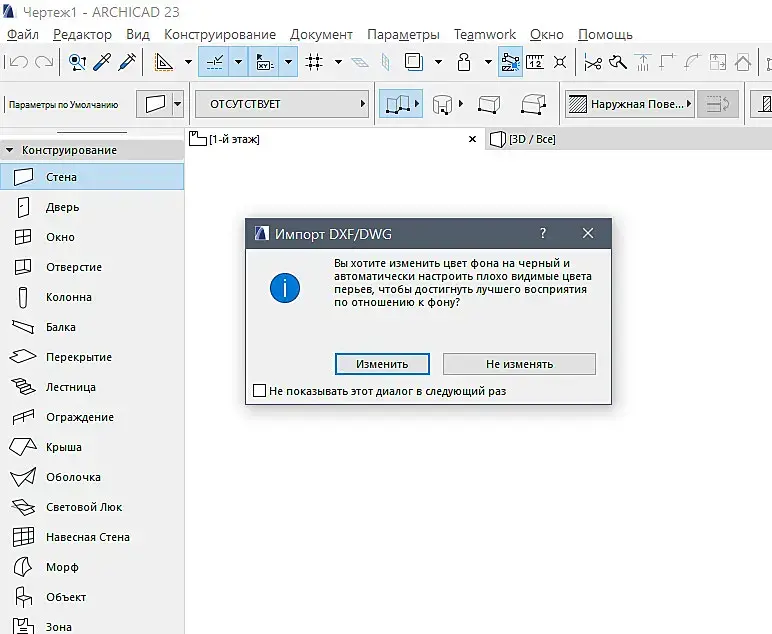
Task: Select the Световой Люк tool
Action: point(92,507)
